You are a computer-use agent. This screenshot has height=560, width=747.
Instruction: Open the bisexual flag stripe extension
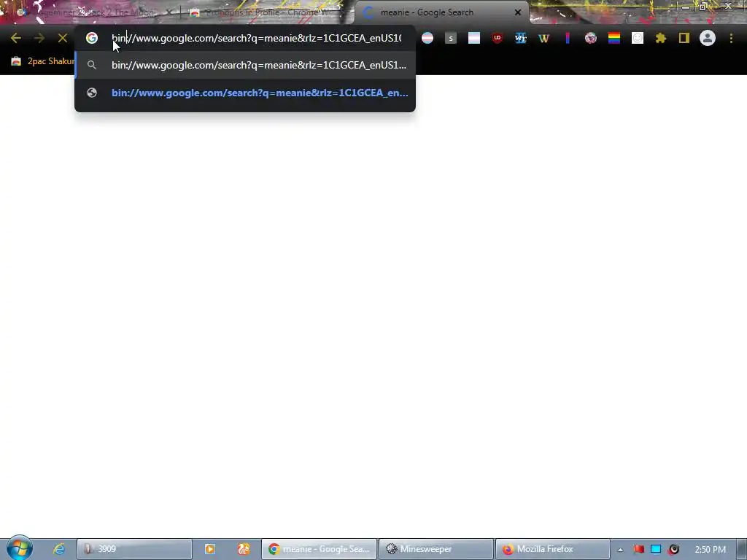tap(567, 38)
